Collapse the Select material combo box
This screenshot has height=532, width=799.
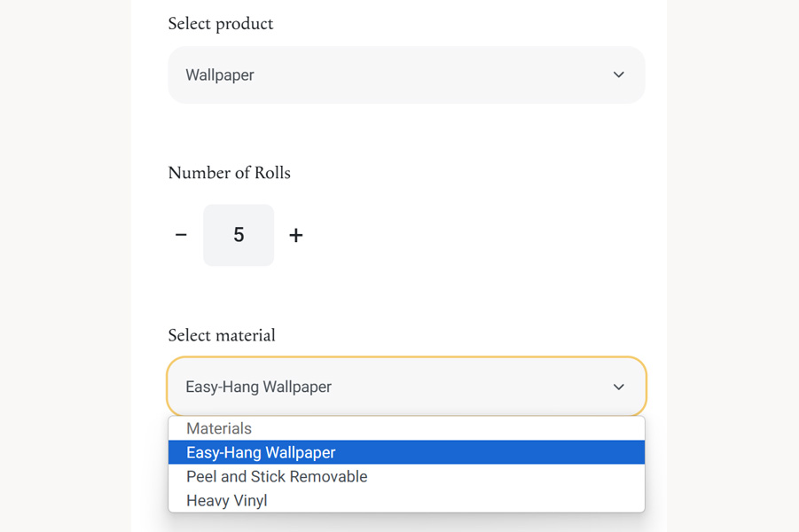click(x=407, y=387)
